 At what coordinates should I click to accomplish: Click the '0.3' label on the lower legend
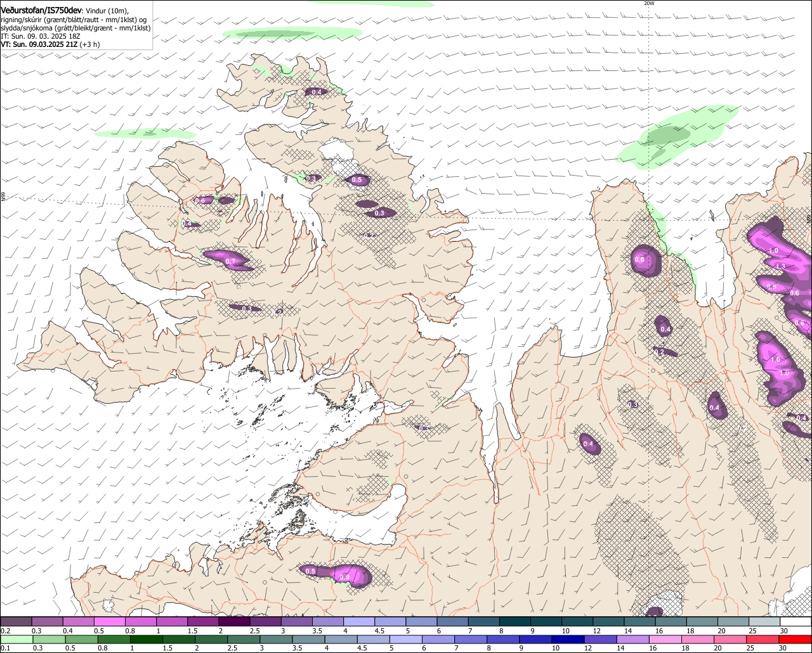point(37,648)
